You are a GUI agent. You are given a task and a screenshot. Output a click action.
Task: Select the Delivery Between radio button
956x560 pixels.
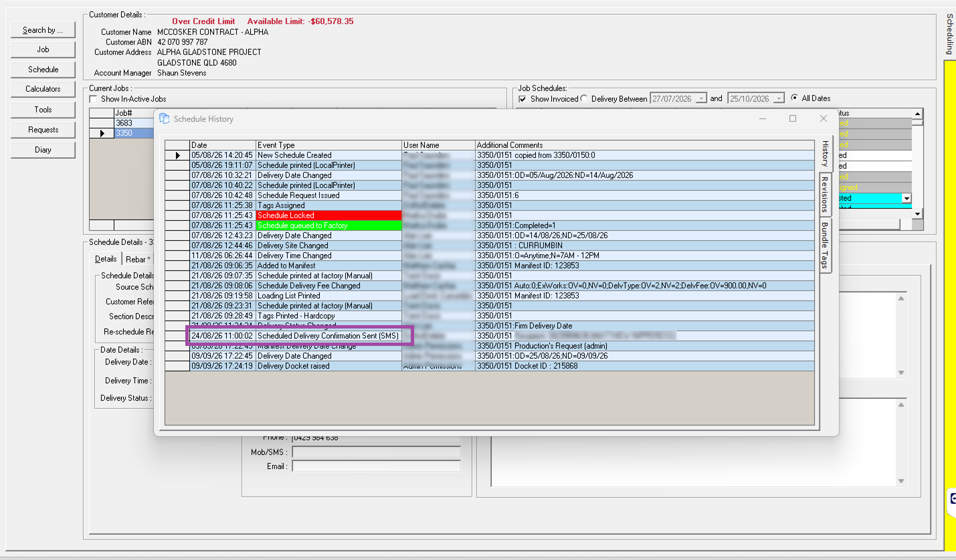(584, 98)
